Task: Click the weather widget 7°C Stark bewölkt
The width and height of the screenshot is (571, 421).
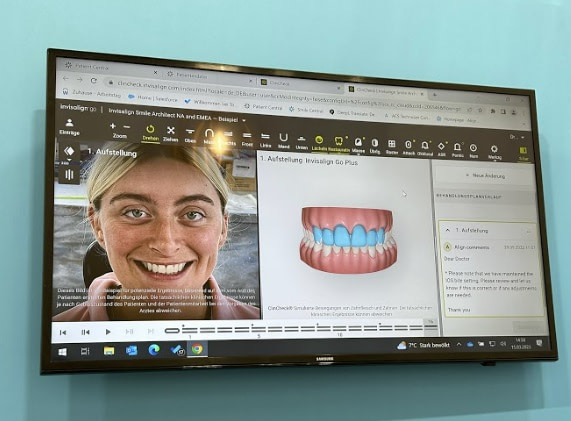Action: pos(424,345)
